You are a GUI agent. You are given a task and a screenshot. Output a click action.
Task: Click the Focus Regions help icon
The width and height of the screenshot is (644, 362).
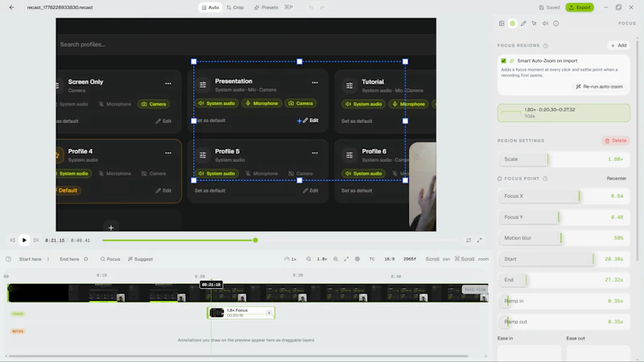click(546, 46)
